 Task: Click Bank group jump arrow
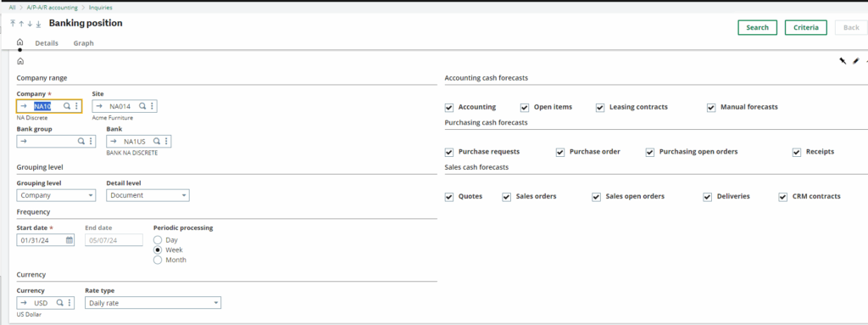tap(24, 142)
